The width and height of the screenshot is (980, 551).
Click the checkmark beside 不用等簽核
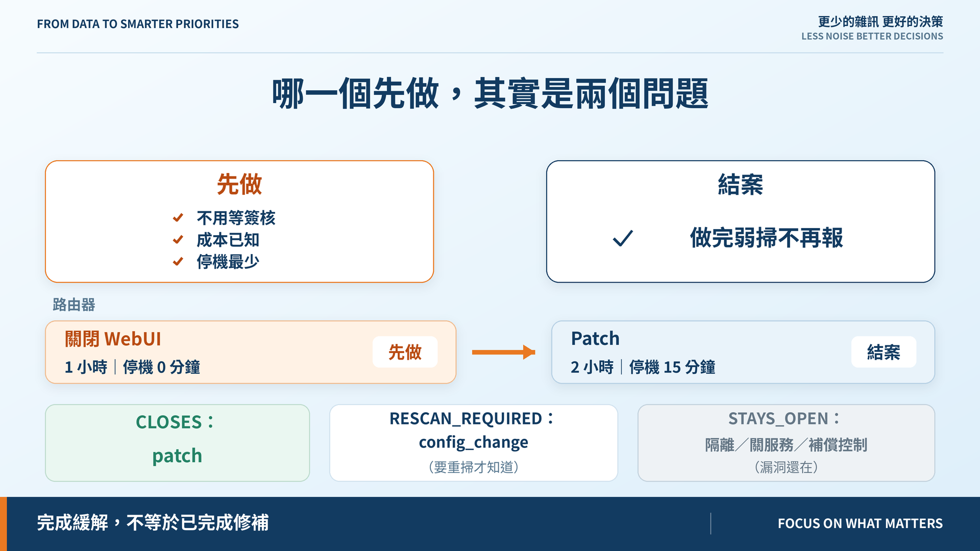[178, 218]
